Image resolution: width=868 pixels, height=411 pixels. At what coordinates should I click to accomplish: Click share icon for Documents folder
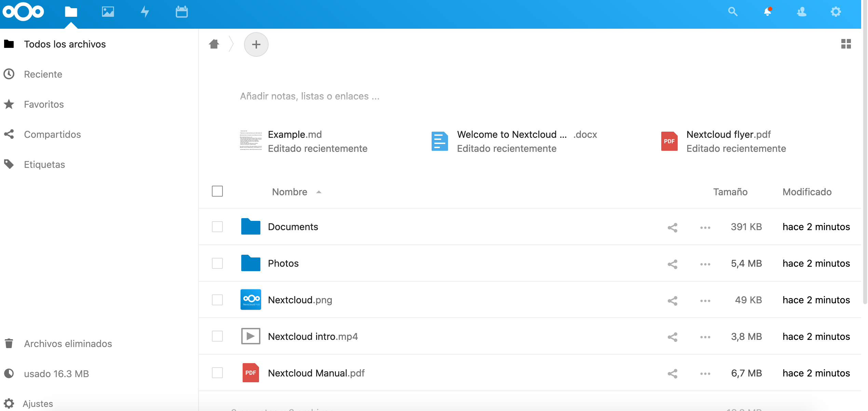(673, 227)
